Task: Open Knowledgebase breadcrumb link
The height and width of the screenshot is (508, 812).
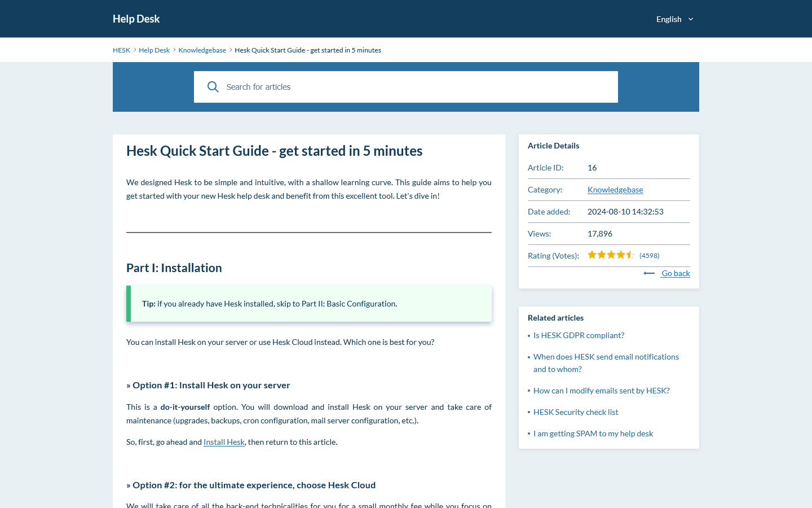Action: coord(202,50)
